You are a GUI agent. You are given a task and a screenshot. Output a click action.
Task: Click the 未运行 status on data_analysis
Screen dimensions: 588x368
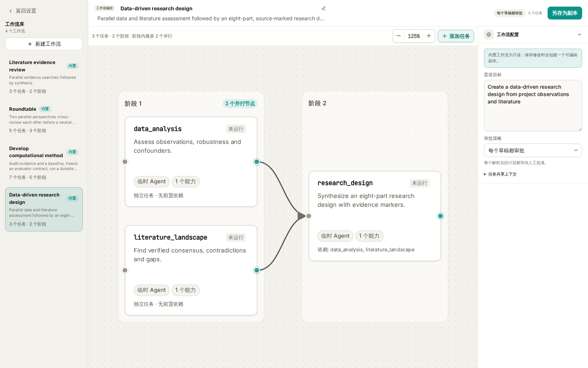[x=236, y=129]
